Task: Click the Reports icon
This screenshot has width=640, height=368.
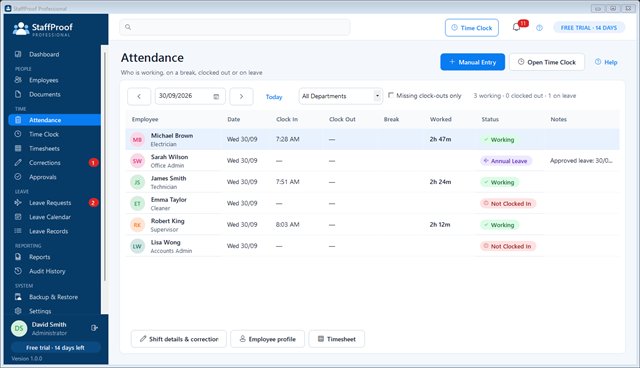Action: [x=18, y=257]
